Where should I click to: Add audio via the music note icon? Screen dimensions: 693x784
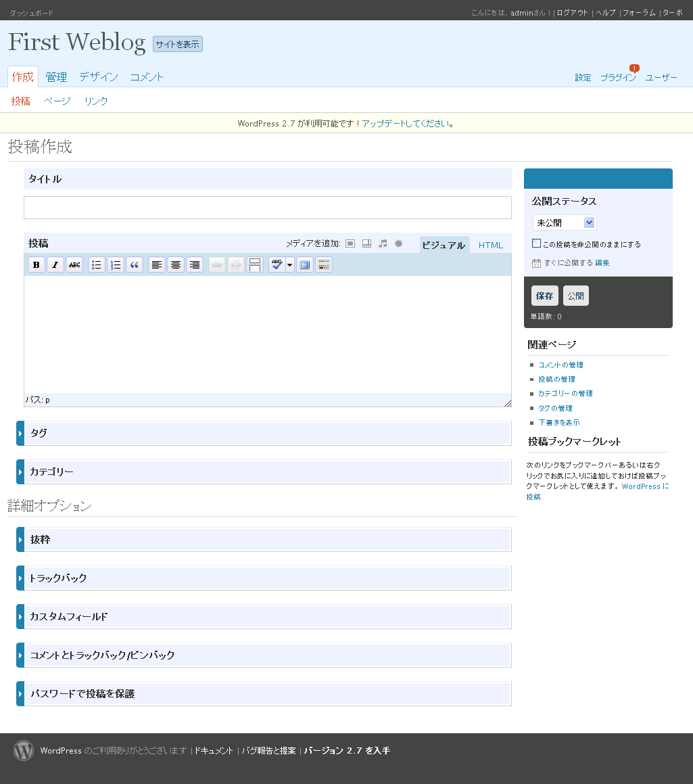click(x=383, y=244)
